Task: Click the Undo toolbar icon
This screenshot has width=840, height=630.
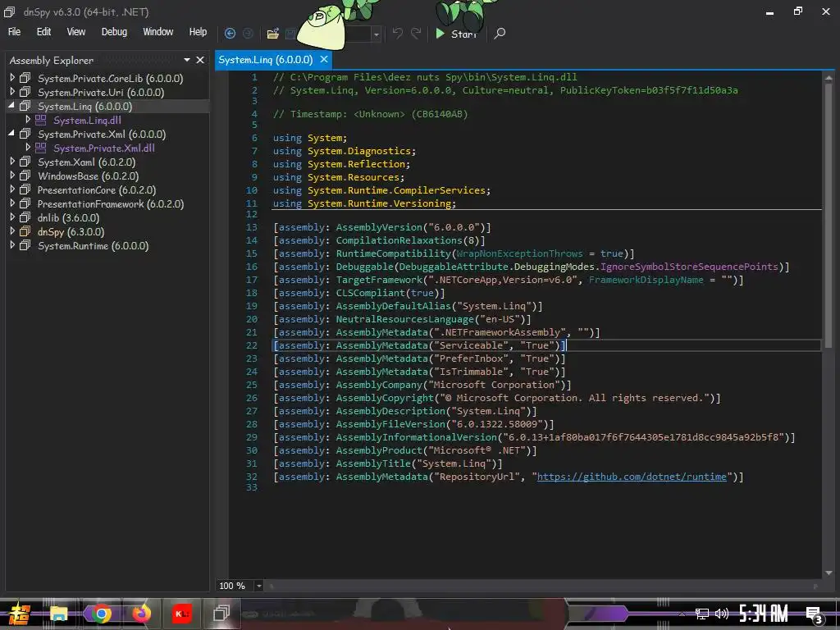Action: tap(398, 33)
